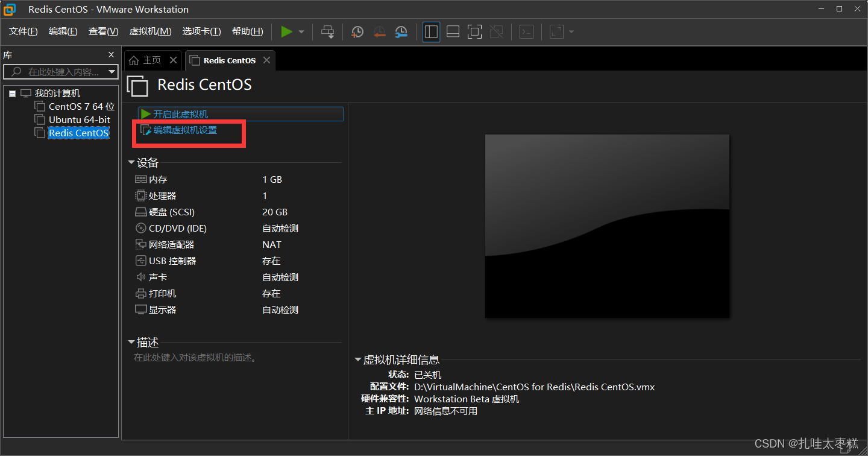868x456 pixels.
Task: Click the 20 GB disk size value
Action: point(275,212)
